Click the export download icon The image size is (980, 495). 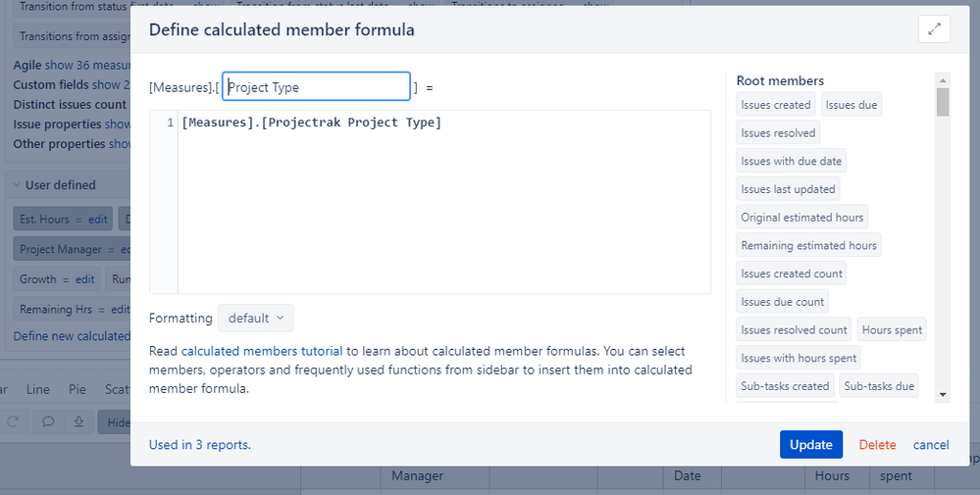[78, 421]
